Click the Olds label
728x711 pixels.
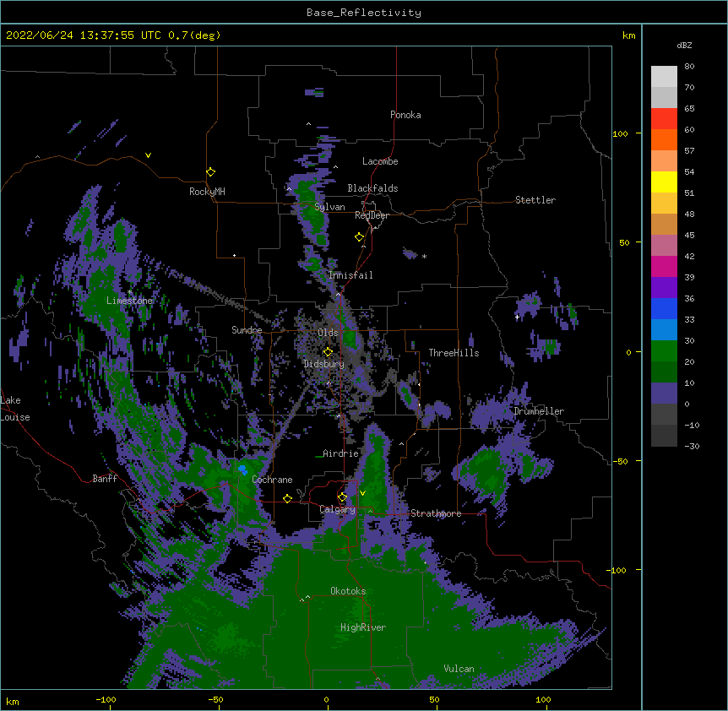coord(328,333)
